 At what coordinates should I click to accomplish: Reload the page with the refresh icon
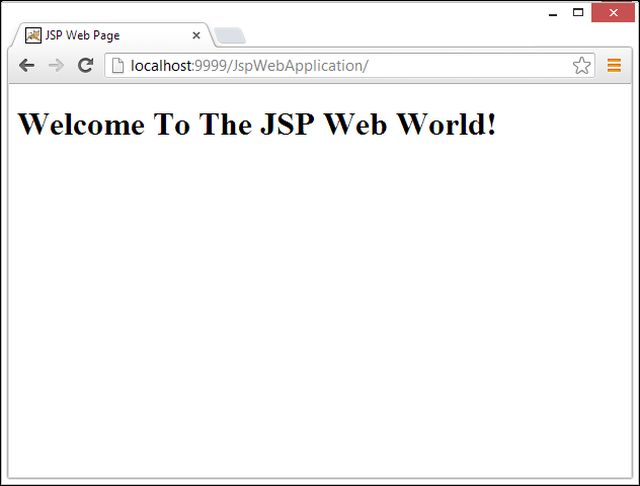(x=86, y=65)
